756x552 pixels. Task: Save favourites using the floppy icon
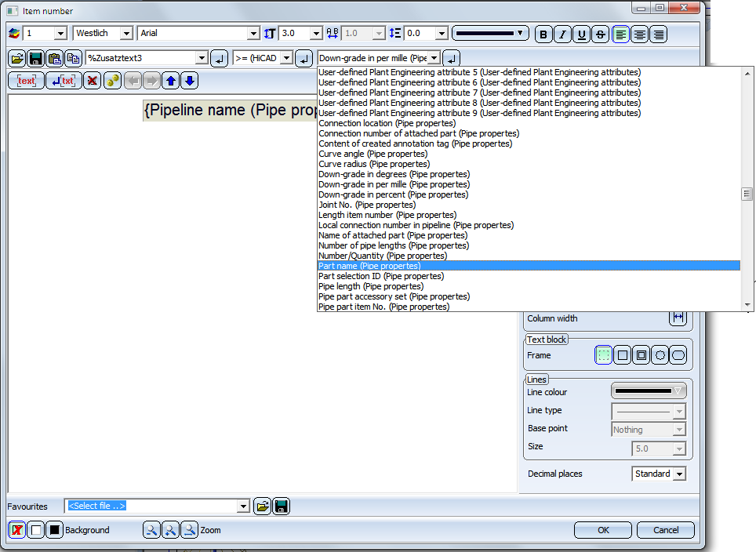pos(281,507)
